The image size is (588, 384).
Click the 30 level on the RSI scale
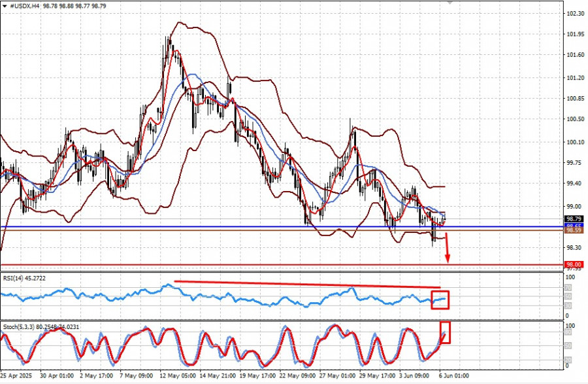[x=568, y=306]
